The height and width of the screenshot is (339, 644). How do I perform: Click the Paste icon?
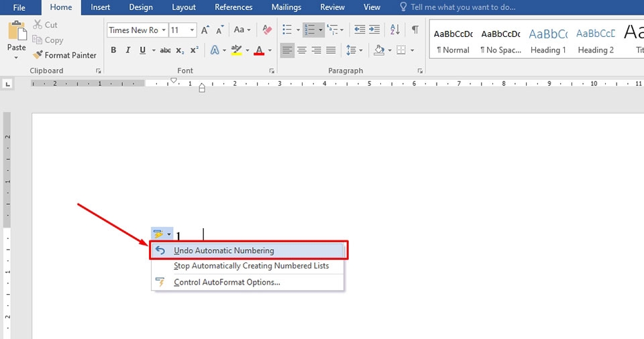[x=17, y=31]
